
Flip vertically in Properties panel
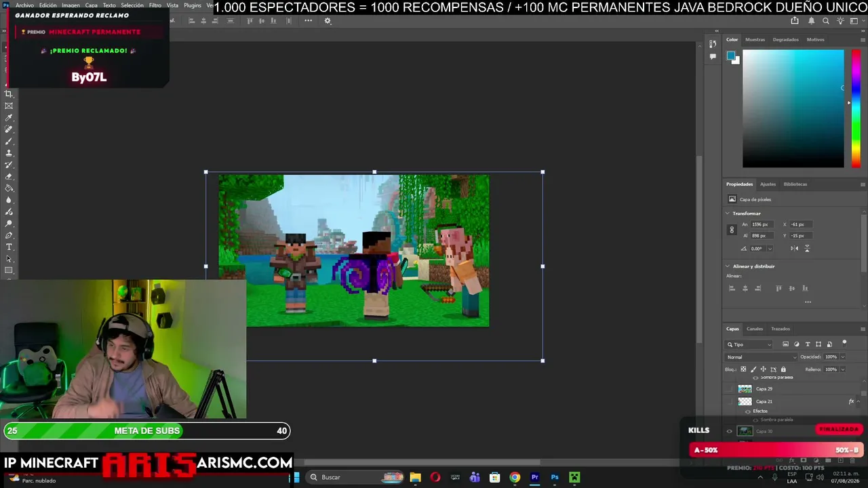point(807,249)
